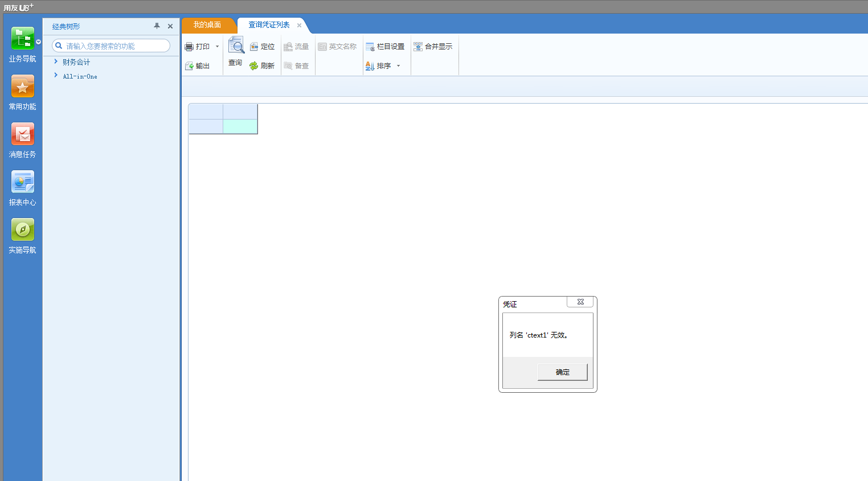This screenshot has width=868, height=481.
Task: Click the 备查 toolbar button
Action: (x=296, y=66)
